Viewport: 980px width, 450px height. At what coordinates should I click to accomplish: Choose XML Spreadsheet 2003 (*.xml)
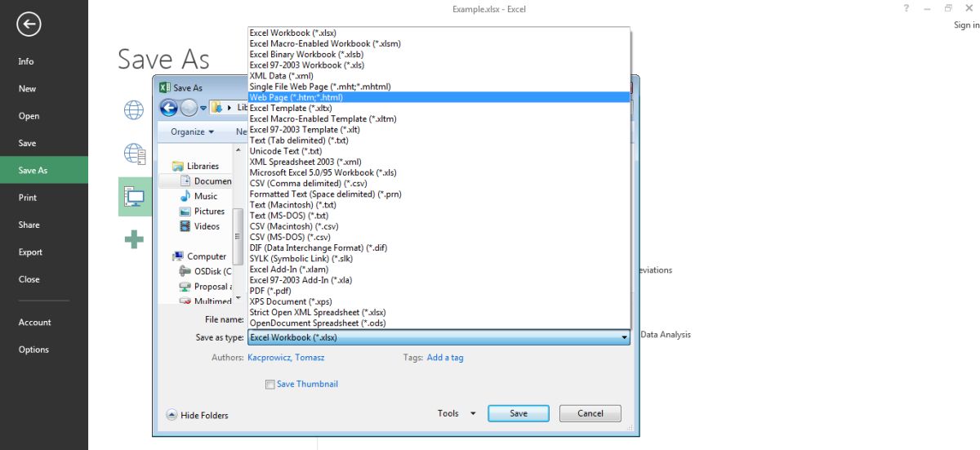439,162
